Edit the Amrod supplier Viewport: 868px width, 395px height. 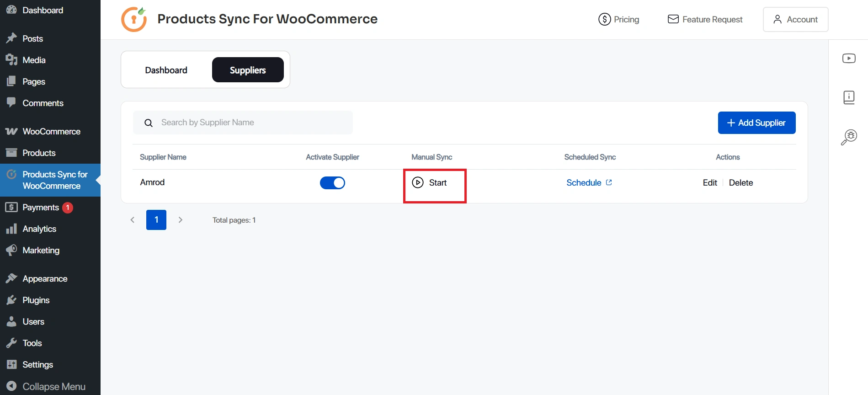[710, 182]
